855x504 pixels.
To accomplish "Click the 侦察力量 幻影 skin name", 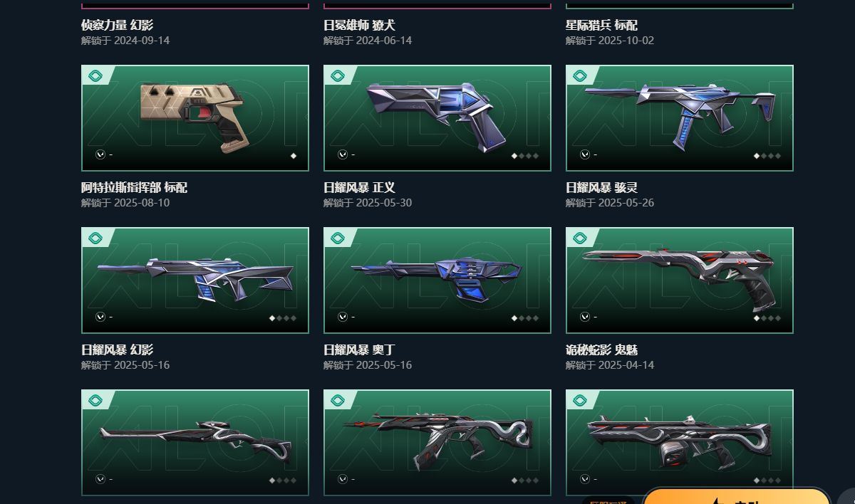I will tap(117, 26).
